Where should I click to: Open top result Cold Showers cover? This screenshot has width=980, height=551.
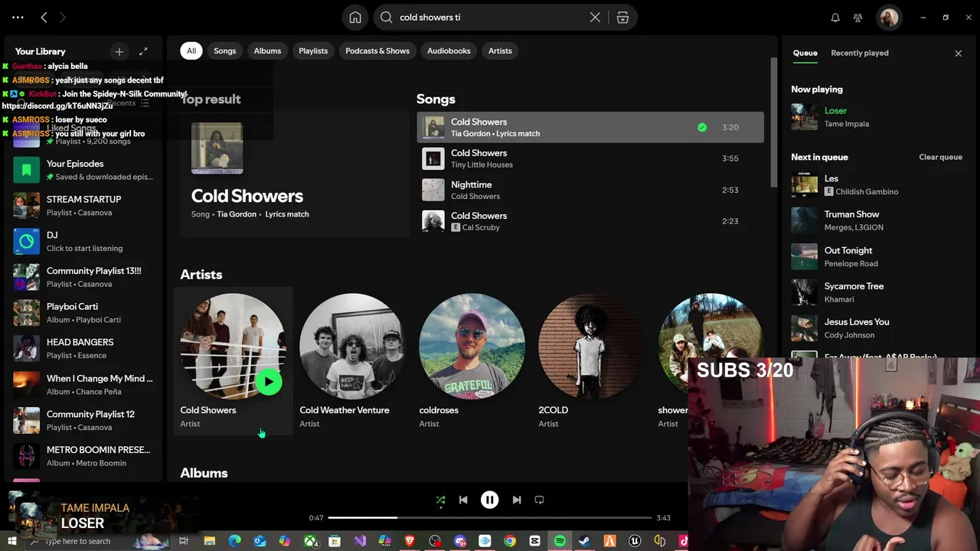[217, 148]
